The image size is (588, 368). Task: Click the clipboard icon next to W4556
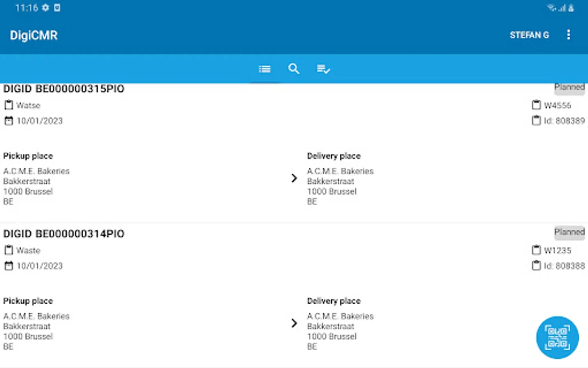pos(536,105)
